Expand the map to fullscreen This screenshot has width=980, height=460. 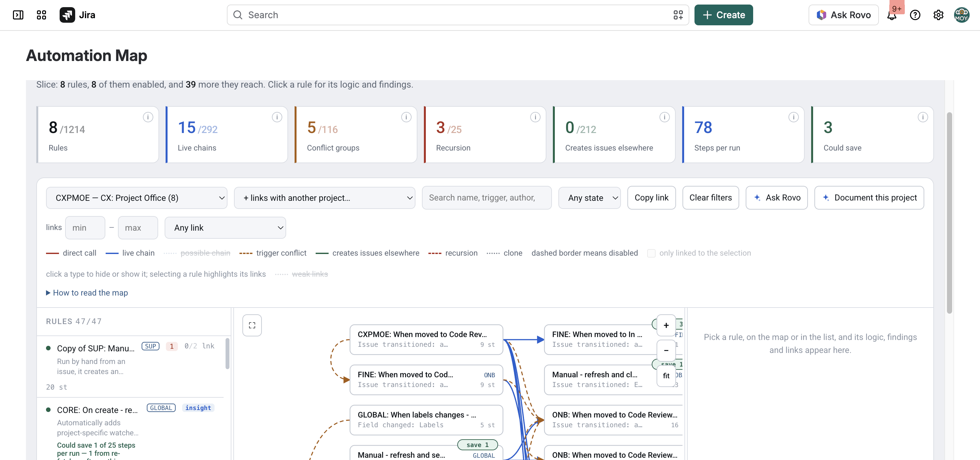252,325
